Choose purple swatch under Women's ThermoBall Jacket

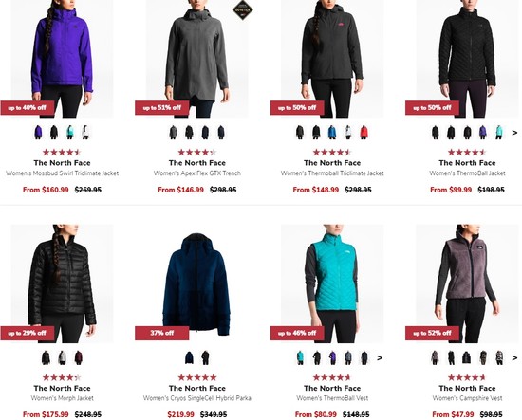[483, 132]
